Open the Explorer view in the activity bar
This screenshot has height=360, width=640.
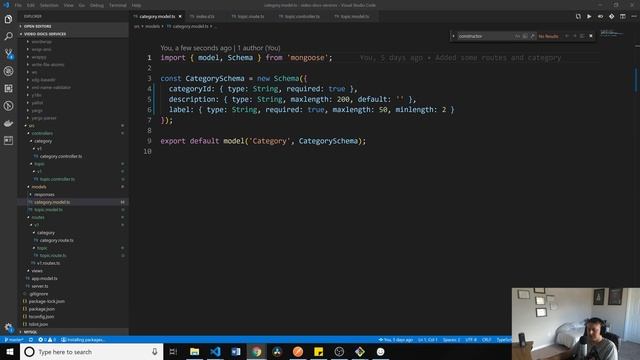[8, 19]
